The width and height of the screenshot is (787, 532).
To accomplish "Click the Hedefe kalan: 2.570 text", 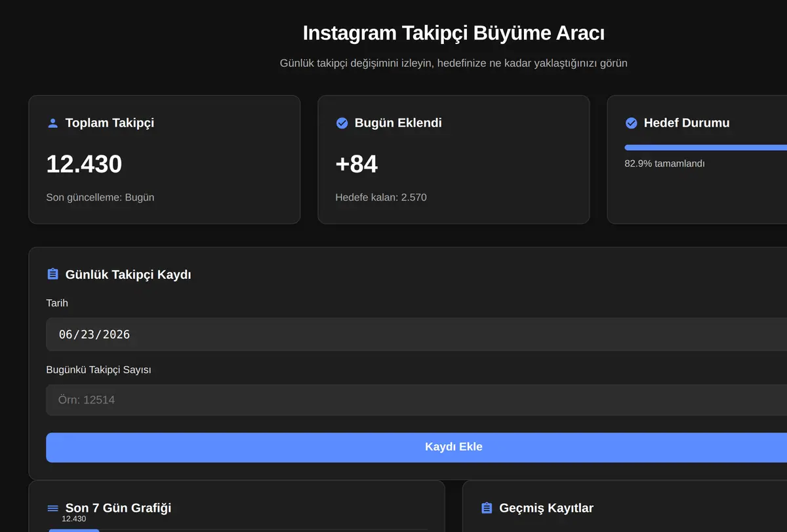I will (x=381, y=197).
